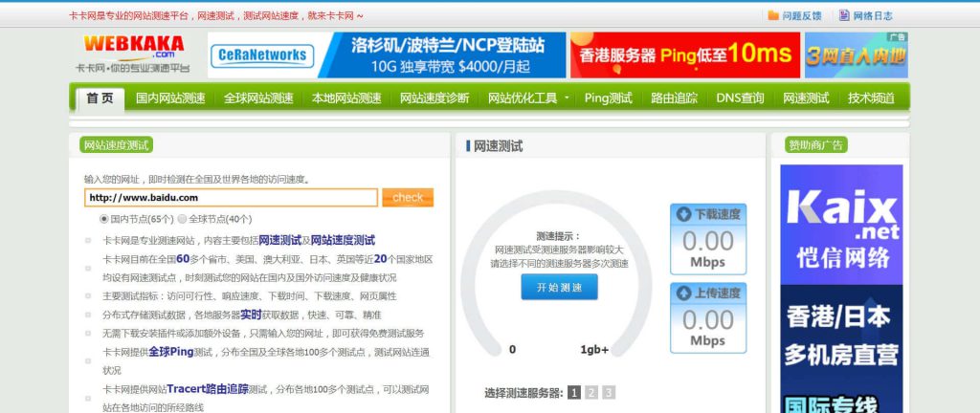Click the 下载速度 0.00 Mbps box
The image size is (980, 413).
click(708, 239)
